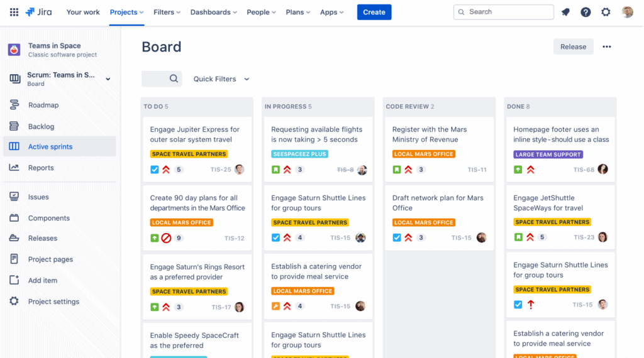Open issue key TIS-12
The height and width of the screenshot is (358, 644).
click(234, 238)
